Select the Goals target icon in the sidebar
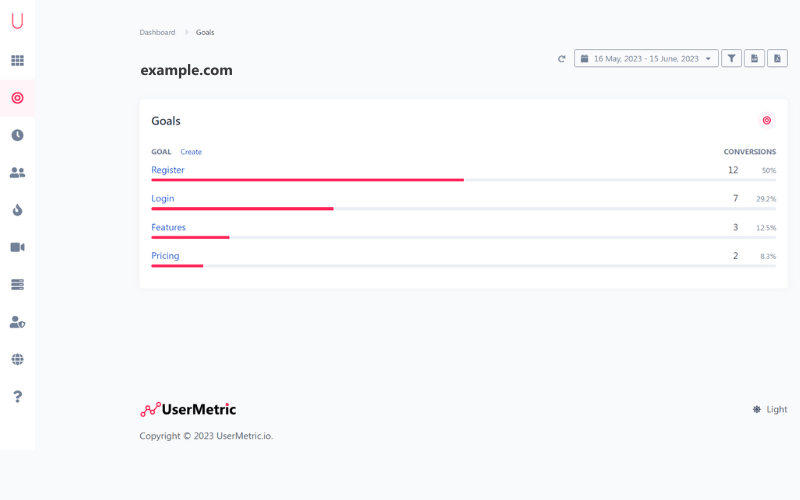Image resolution: width=800 pixels, height=500 pixels. [x=17, y=97]
